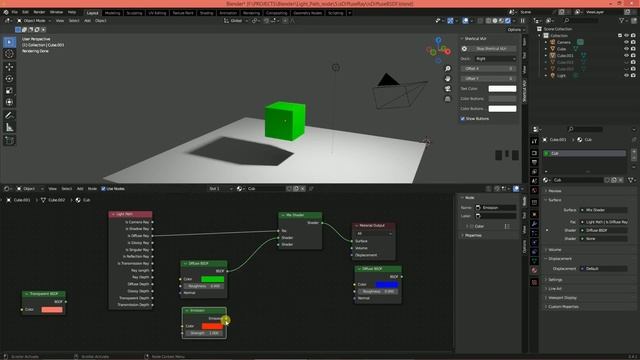The height and width of the screenshot is (360, 640).
Task: Expand the Settings panel
Action: click(x=555, y=280)
